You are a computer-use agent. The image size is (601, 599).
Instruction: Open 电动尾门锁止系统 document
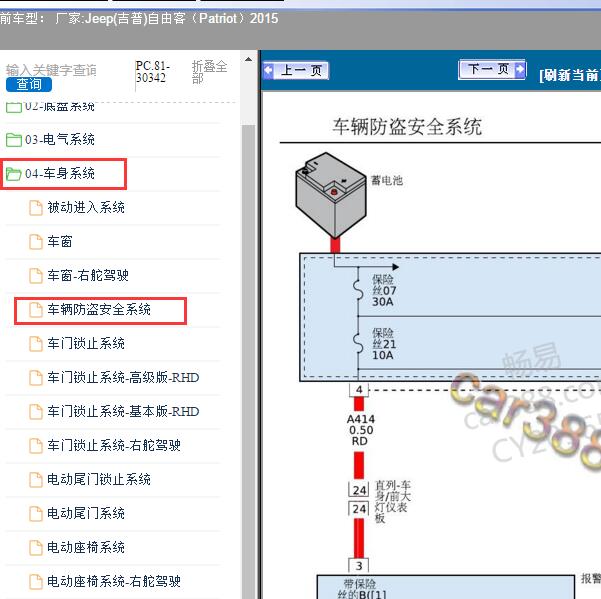[99, 479]
